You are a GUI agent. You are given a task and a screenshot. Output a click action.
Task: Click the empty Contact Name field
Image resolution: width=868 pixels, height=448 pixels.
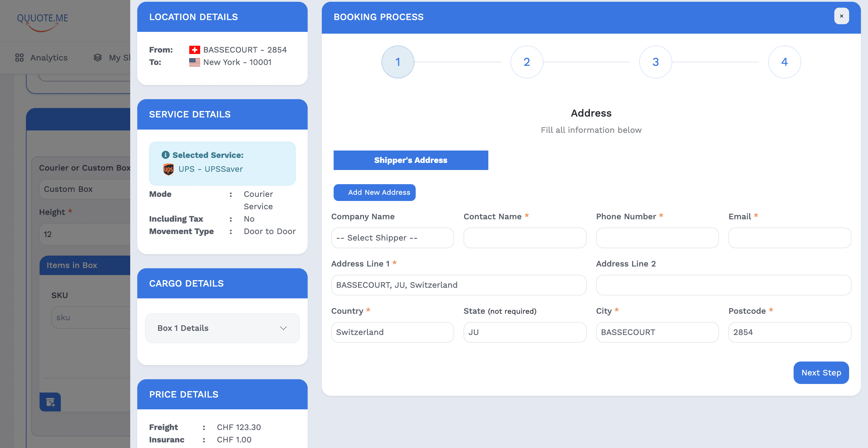point(524,238)
